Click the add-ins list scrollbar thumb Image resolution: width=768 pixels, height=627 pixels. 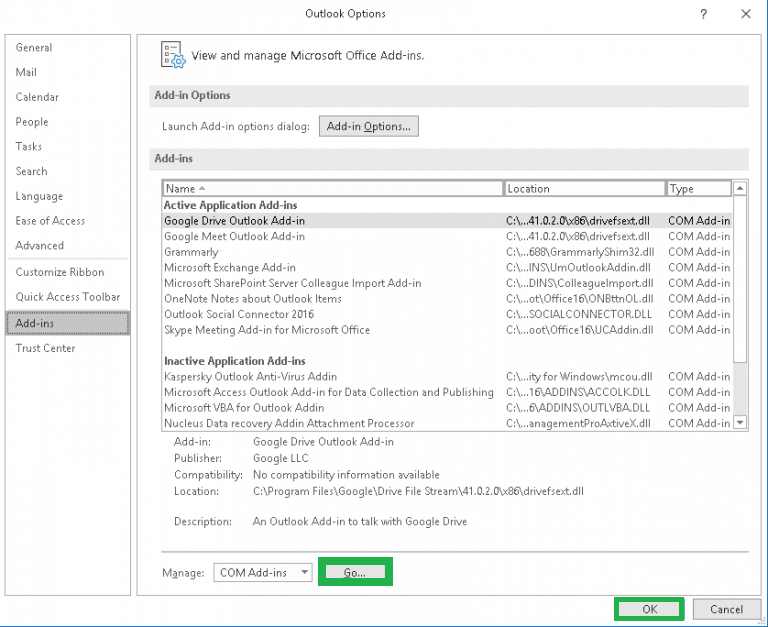(740, 279)
